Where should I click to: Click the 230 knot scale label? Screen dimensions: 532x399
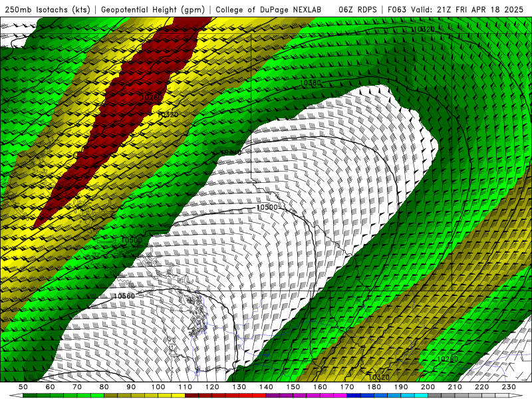[509, 387]
